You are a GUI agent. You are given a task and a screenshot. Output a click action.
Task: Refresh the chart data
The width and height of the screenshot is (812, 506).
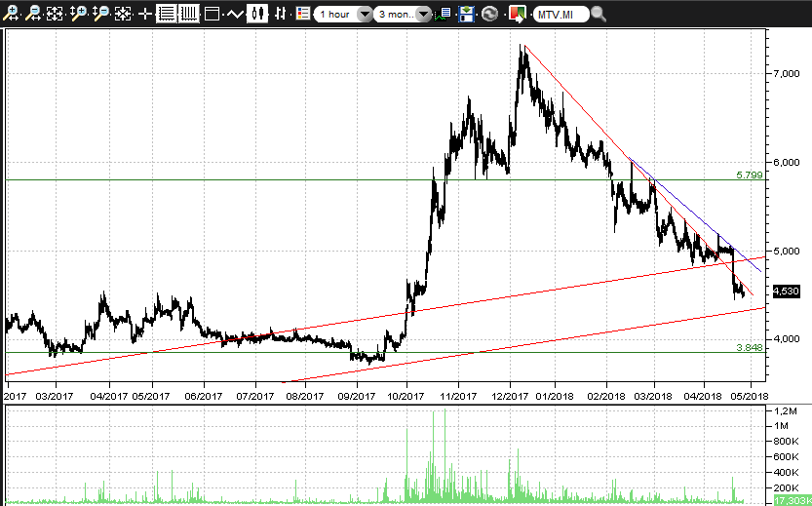(489, 14)
